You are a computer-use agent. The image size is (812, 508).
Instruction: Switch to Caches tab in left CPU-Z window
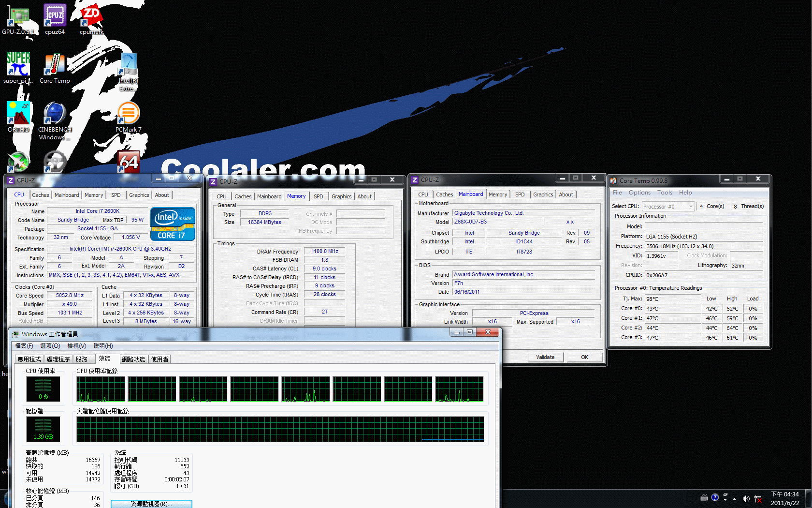(41, 195)
